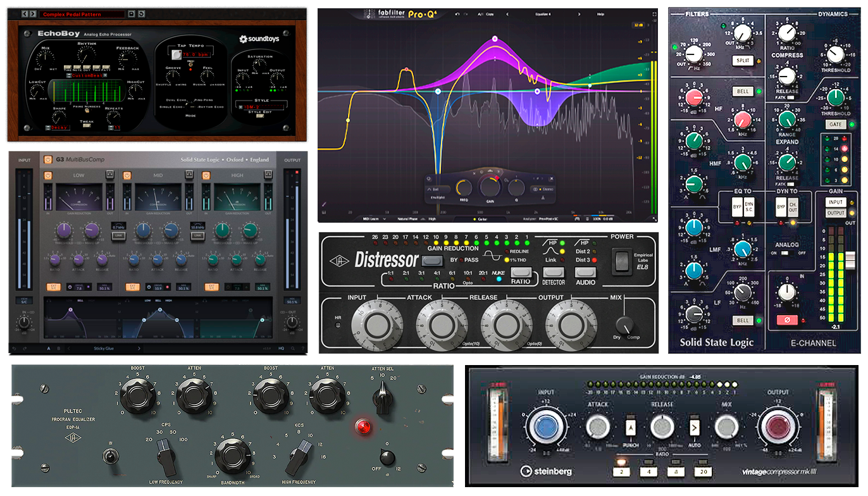868x496 pixels.
Task: Click the Pro-Q undo arrow
Action: pos(457,13)
